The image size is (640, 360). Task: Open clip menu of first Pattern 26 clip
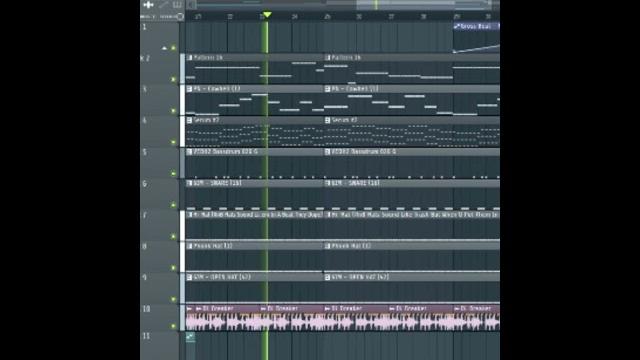[x=189, y=58]
